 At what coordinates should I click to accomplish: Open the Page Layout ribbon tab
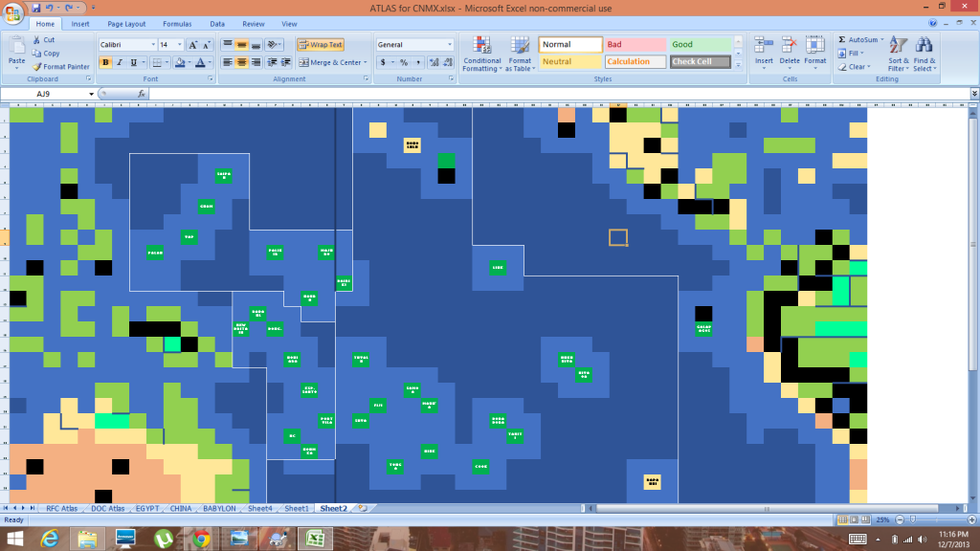126,24
